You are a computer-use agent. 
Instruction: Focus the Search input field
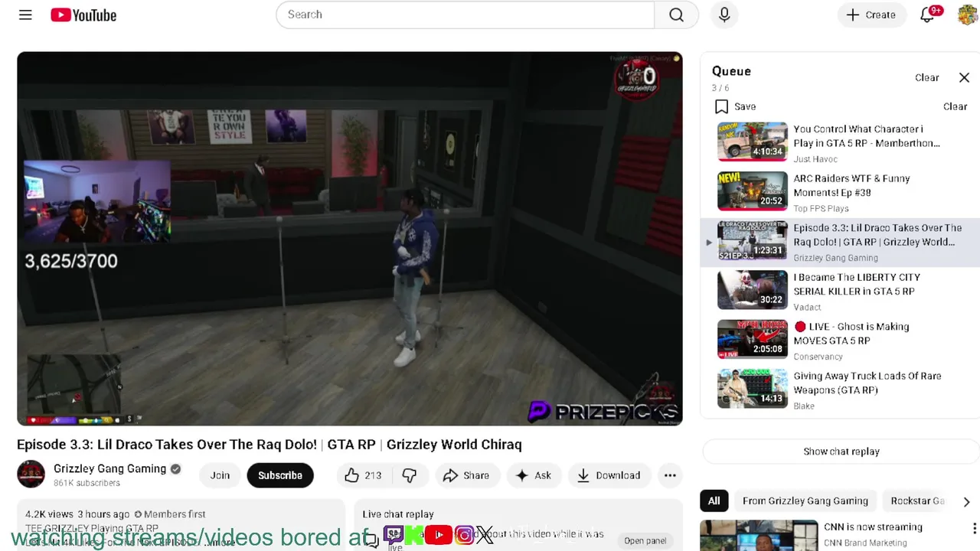coord(465,15)
